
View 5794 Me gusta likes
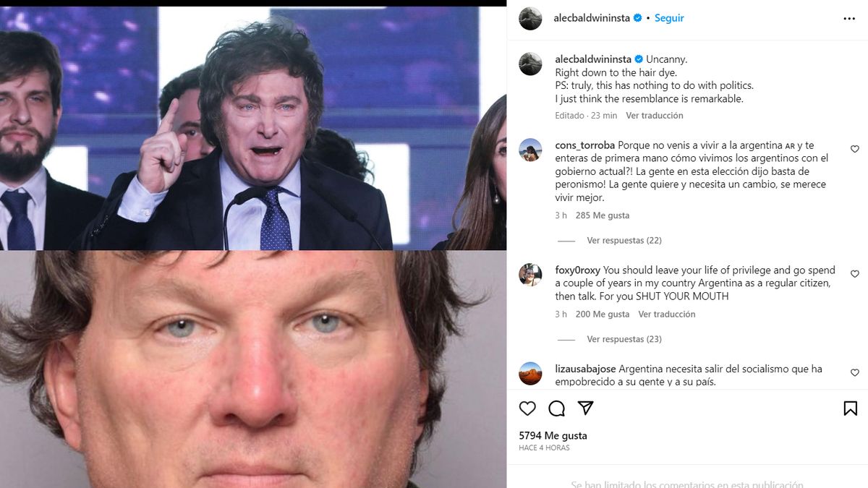coord(553,436)
